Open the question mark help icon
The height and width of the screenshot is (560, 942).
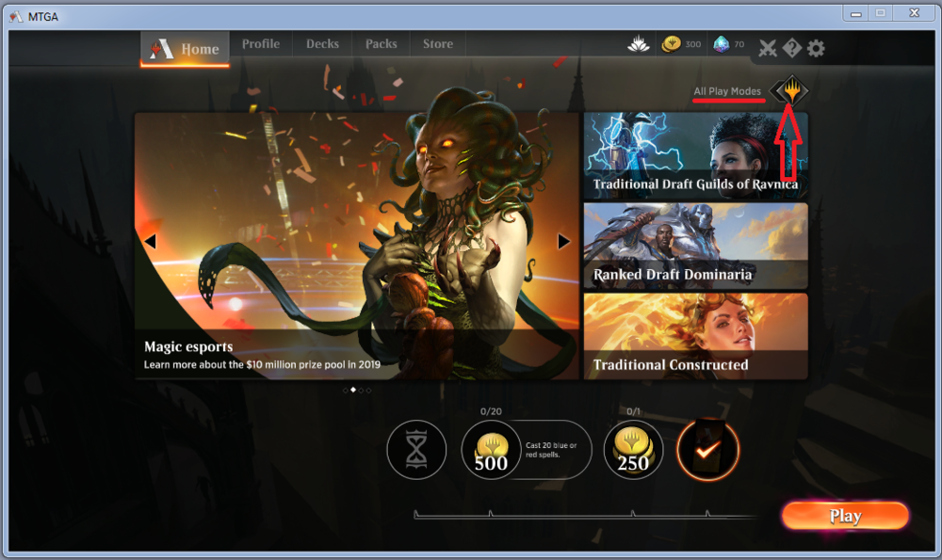792,48
